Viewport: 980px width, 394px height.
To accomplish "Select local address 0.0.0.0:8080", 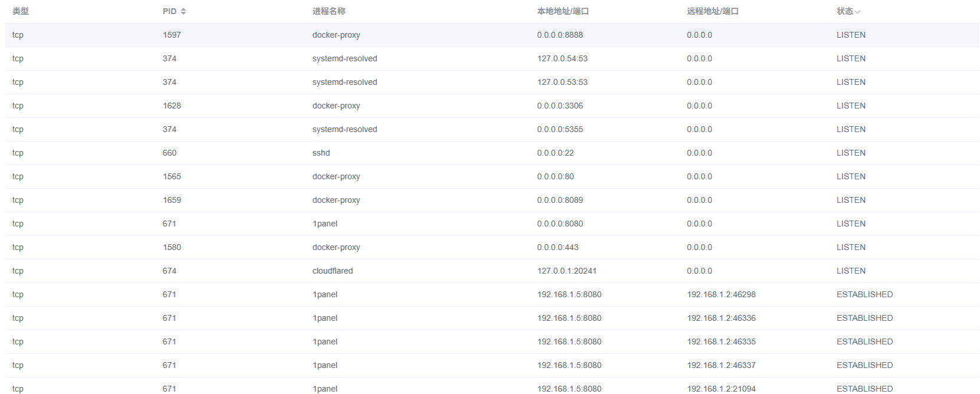I will coord(560,224).
